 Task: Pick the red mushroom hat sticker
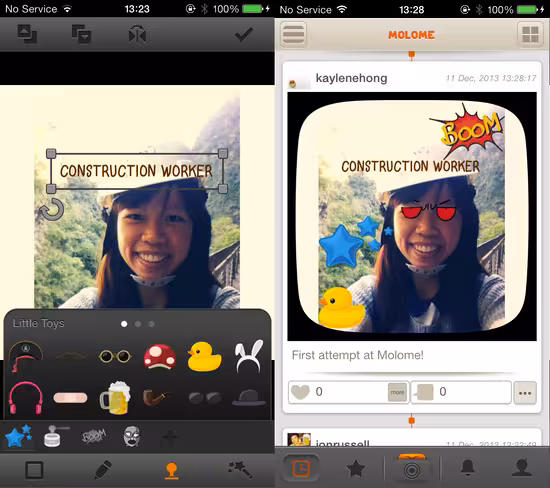(160, 356)
